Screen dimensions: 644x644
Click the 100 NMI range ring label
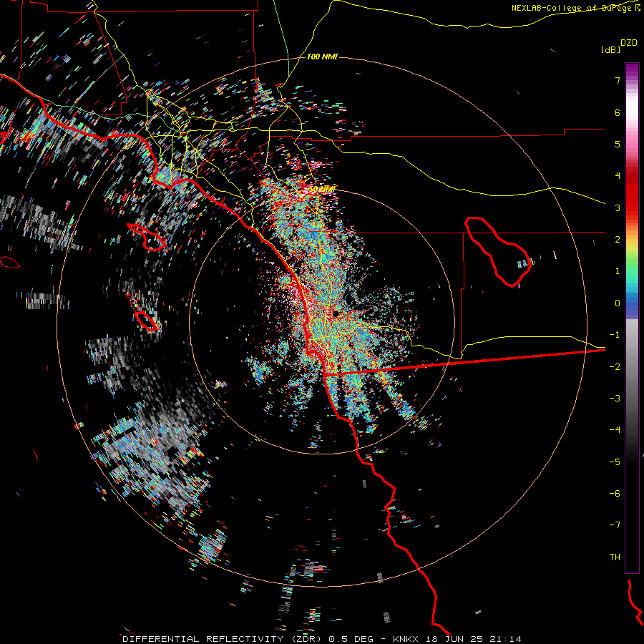tap(322, 57)
